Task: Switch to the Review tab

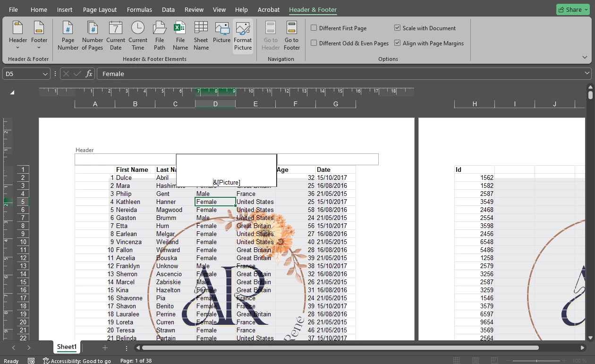Action: pyautogui.click(x=194, y=9)
